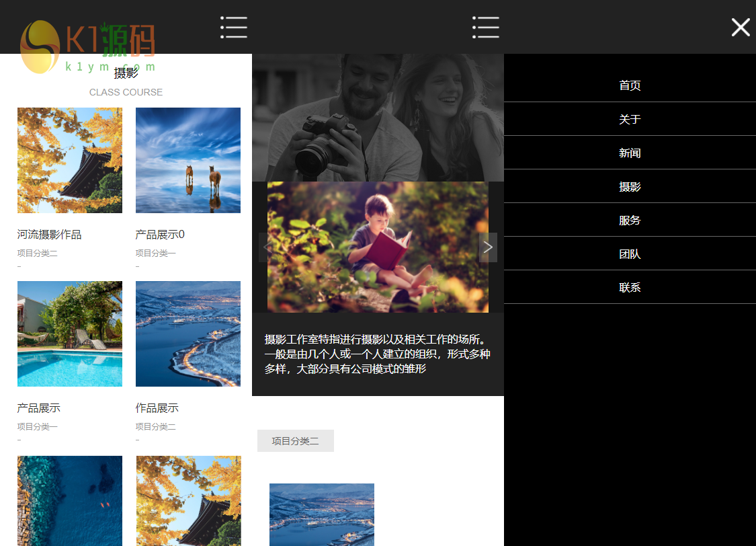Open 河流摄影作品 temple thumbnail
This screenshot has width=756, height=546.
[x=70, y=160]
